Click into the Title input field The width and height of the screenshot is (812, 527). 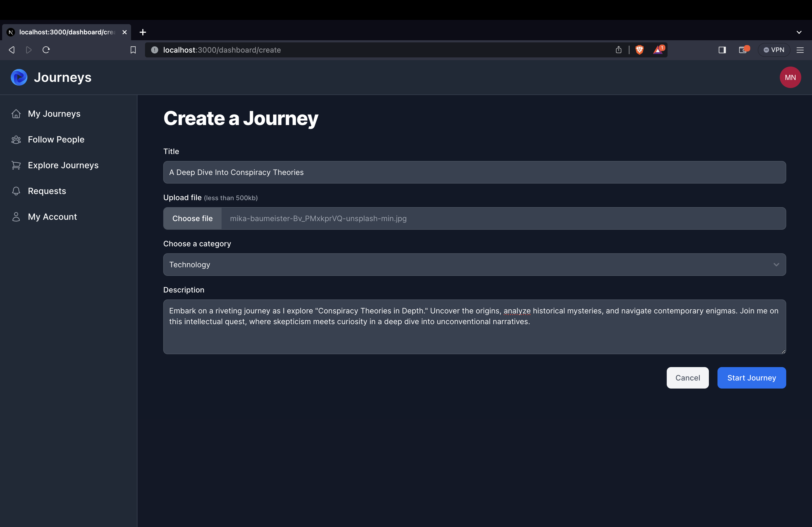click(474, 172)
